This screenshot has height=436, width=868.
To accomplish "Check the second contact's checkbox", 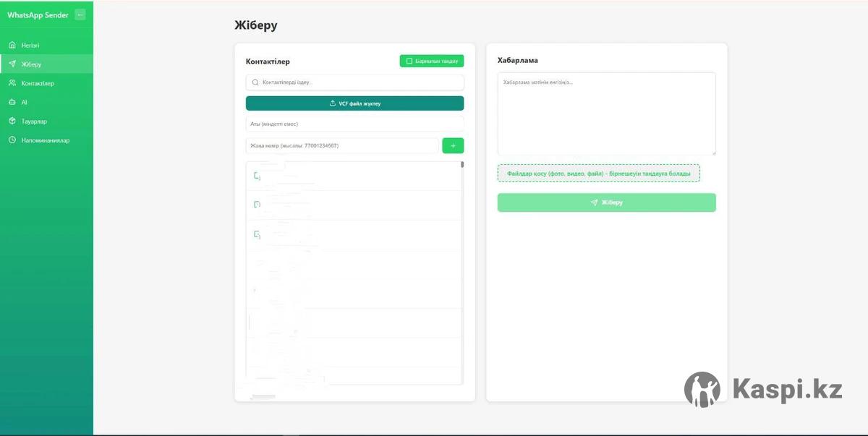I will pos(257,205).
